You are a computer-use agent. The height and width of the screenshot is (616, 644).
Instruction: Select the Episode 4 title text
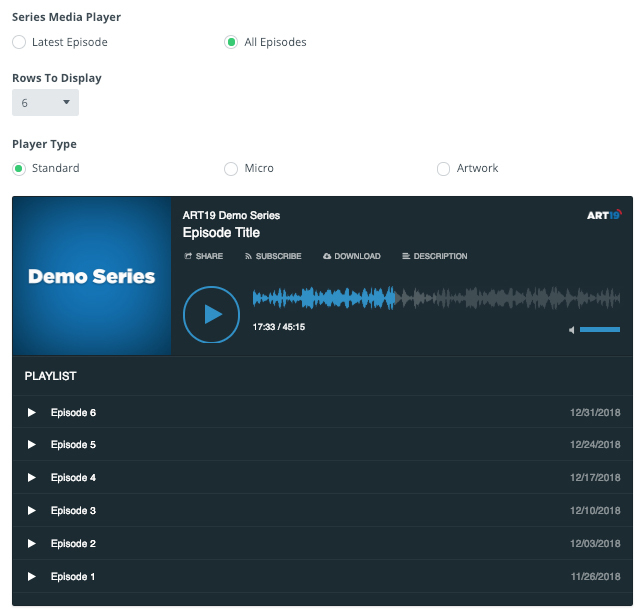(x=73, y=477)
